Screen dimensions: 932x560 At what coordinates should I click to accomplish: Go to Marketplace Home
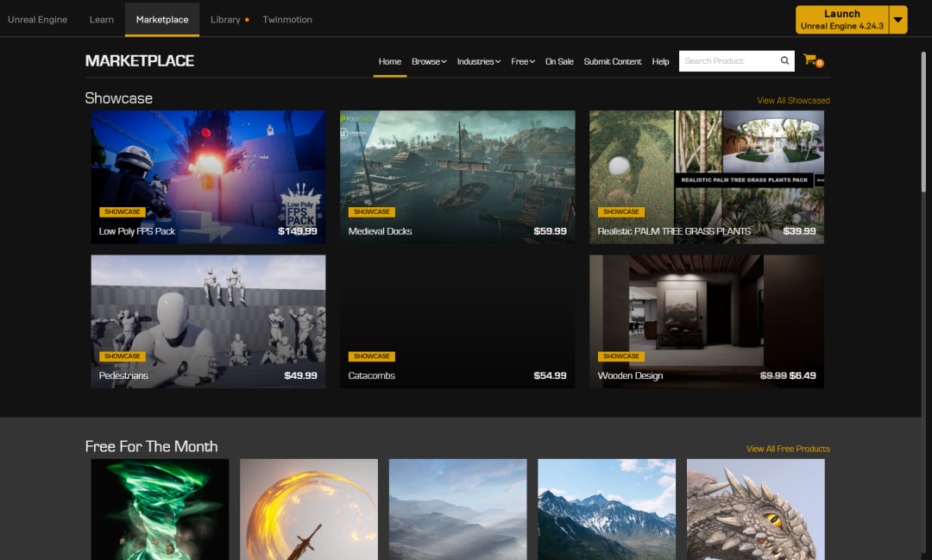390,61
